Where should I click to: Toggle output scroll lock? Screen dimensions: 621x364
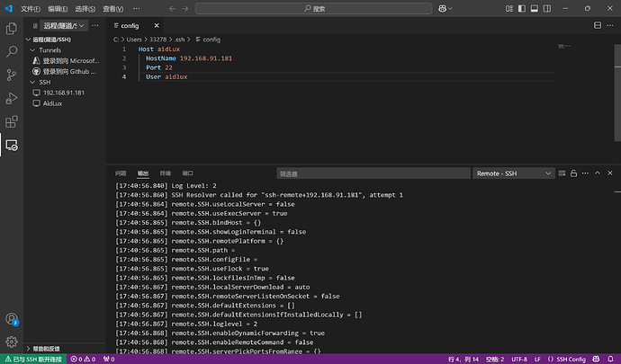click(573, 173)
